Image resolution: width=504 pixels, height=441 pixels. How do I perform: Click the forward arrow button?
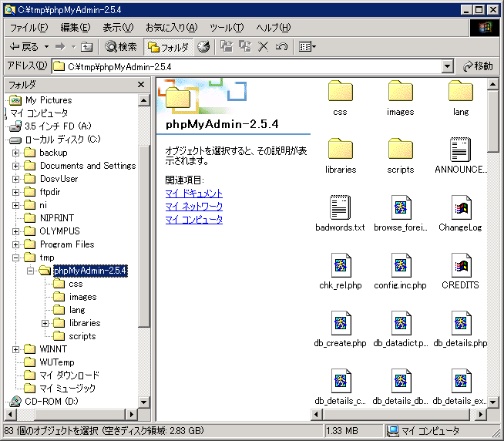point(60,47)
